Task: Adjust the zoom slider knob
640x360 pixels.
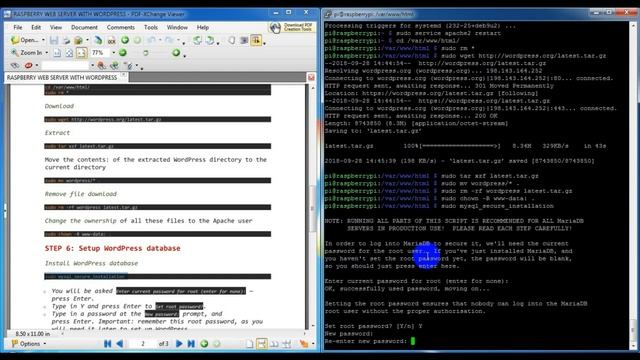Action: (x=146, y=53)
